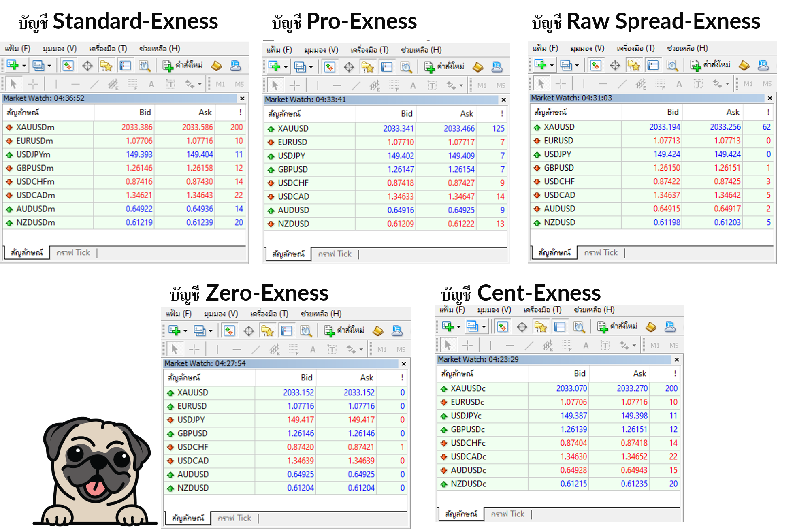Select crosshair tool in Pro-Exness window

294,85
